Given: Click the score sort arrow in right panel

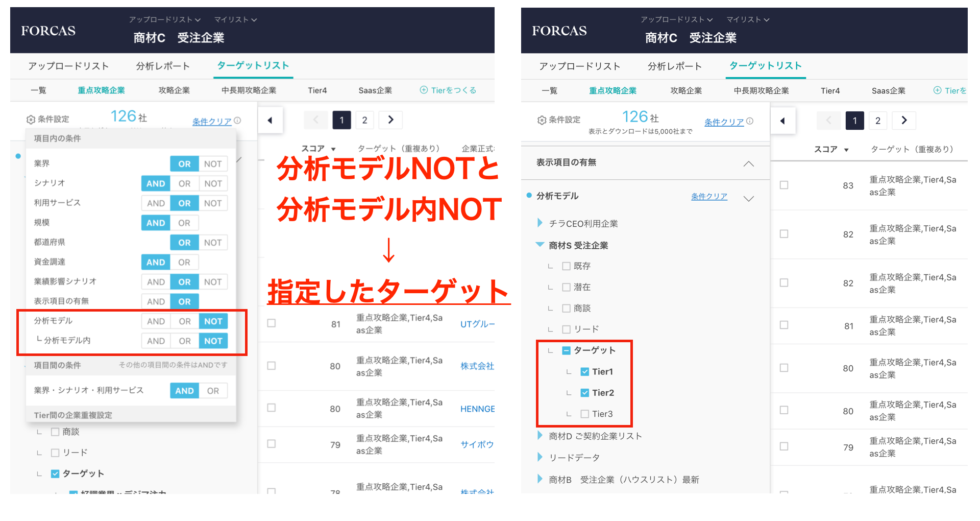Looking at the screenshot, I should click(846, 150).
